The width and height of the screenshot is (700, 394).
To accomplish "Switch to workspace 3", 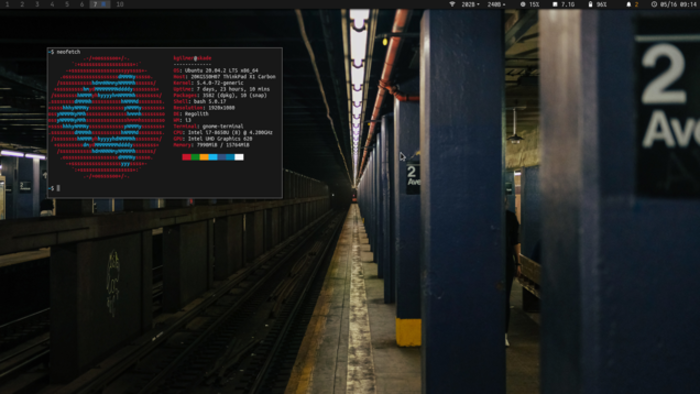I will 37,4.
